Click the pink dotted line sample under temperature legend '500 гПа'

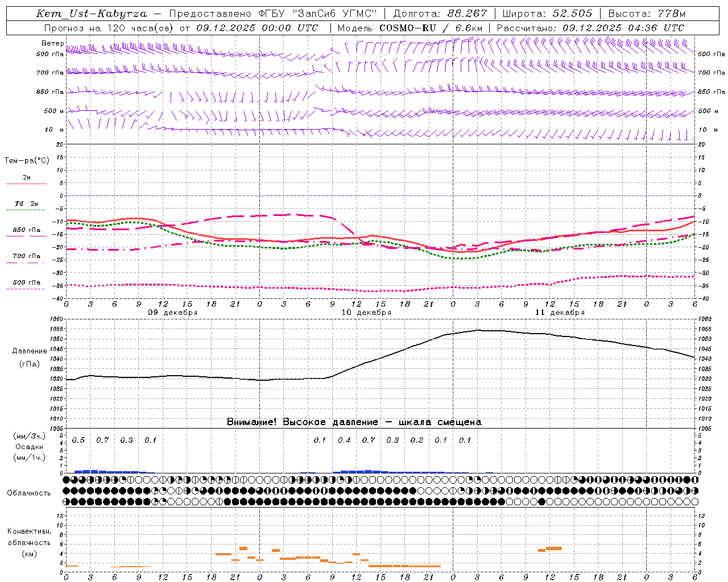26,289
